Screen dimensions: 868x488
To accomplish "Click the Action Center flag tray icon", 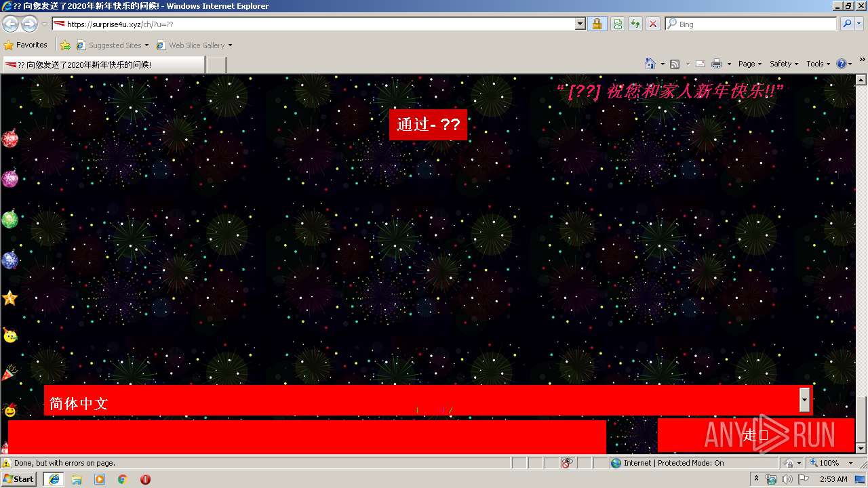I will click(804, 479).
